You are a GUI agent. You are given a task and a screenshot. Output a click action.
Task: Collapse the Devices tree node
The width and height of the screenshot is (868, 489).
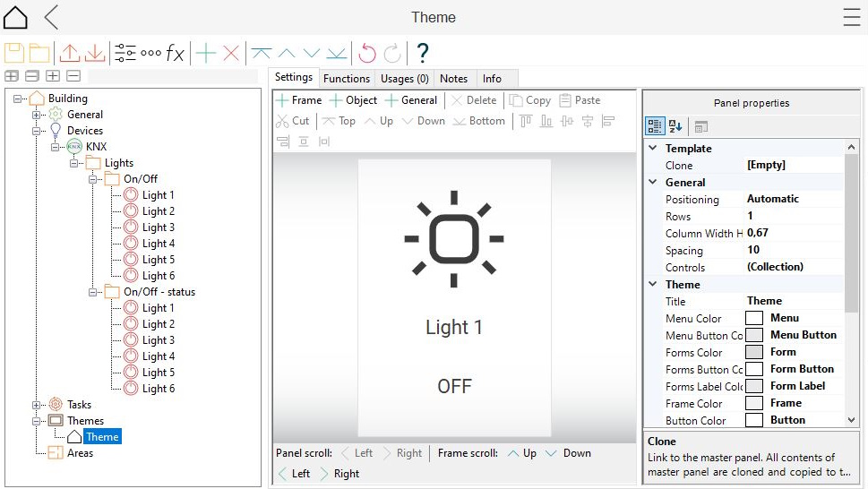pos(36,131)
